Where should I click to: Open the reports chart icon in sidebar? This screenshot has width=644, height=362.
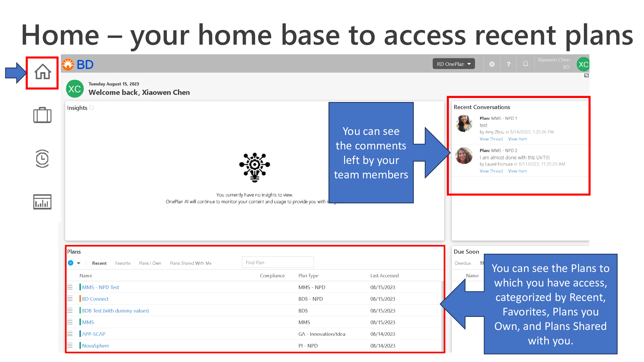[x=42, y=202]
